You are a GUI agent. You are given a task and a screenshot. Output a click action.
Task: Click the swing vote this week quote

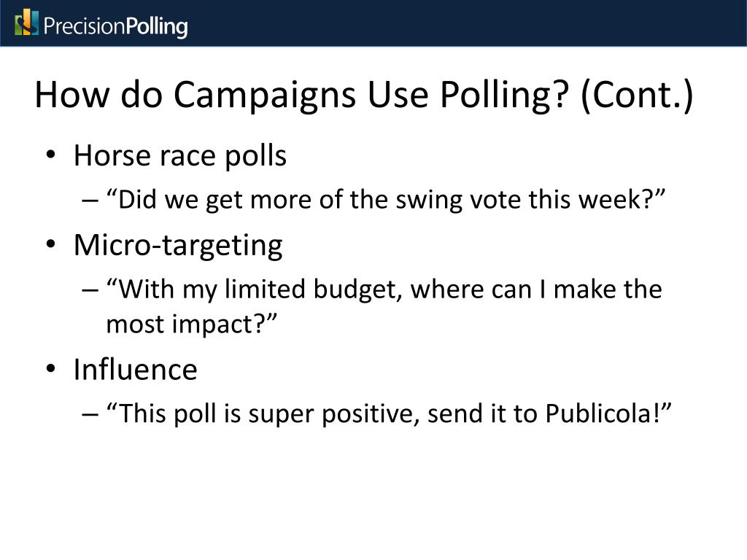point(385,200)
